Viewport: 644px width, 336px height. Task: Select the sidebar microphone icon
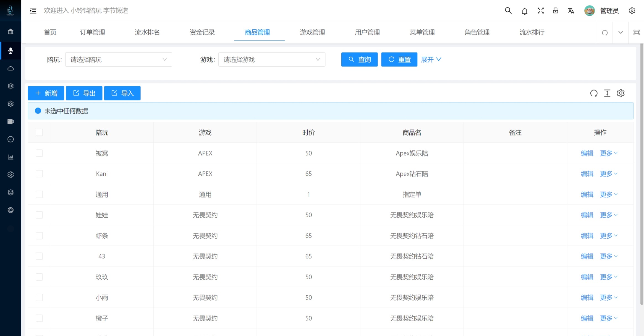click(11, 51)
